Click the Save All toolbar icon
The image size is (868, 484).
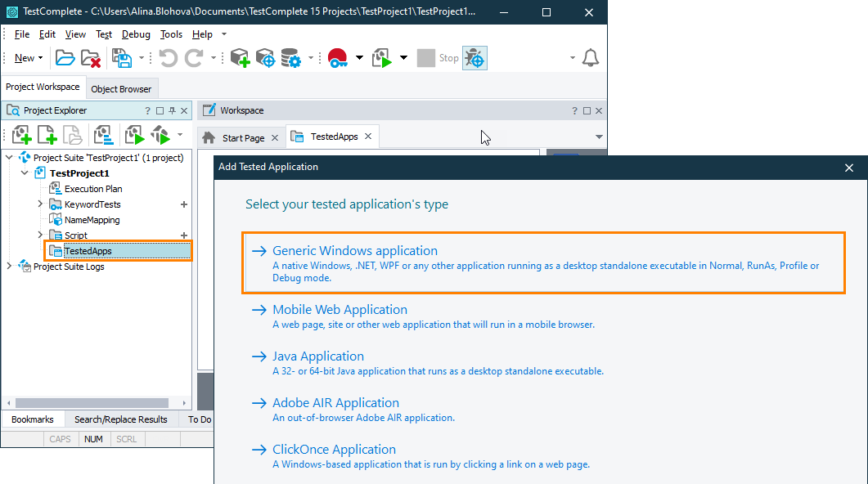tap(122, 58)
